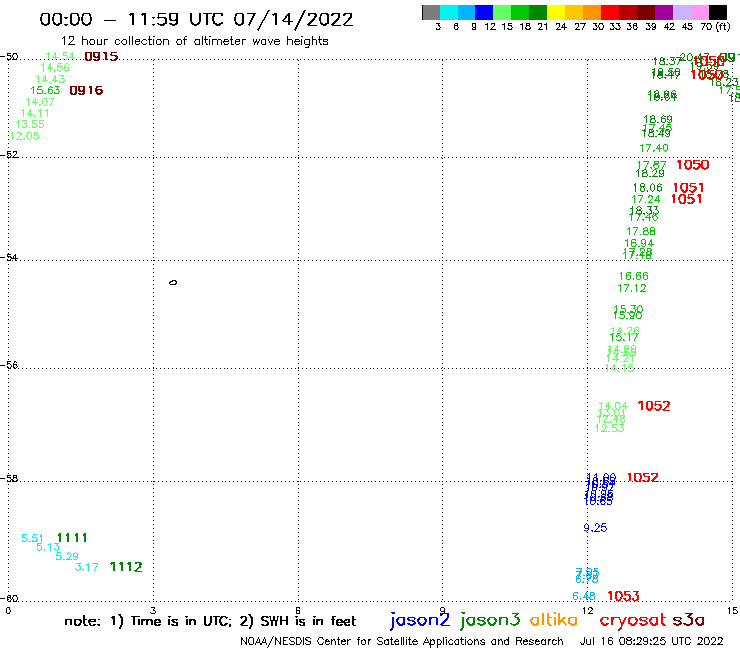740x650 pixels.
Task: Click the '1053' time label
Action: click(623, 597)
